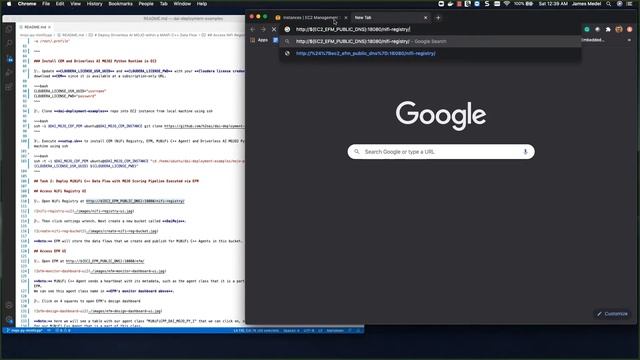The height and width of the screenshot is (360, 640).
Task: Open Run and Debug icon in VS Code
Action: (x=9, y=73)
